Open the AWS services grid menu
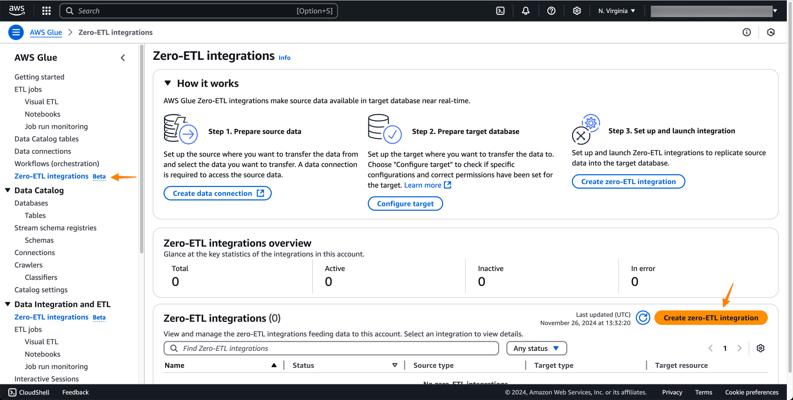The width and height of the screenshot is (793, 400). [46, 11]
